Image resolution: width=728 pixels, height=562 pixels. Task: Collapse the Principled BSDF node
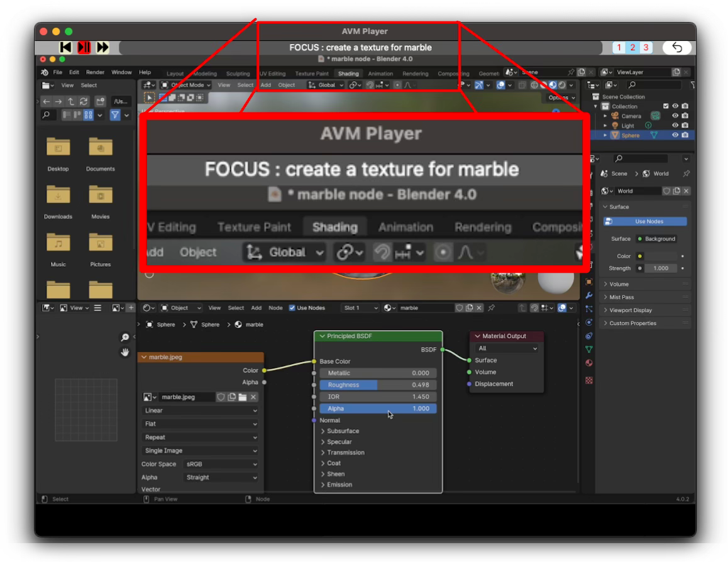pos(323,336)
